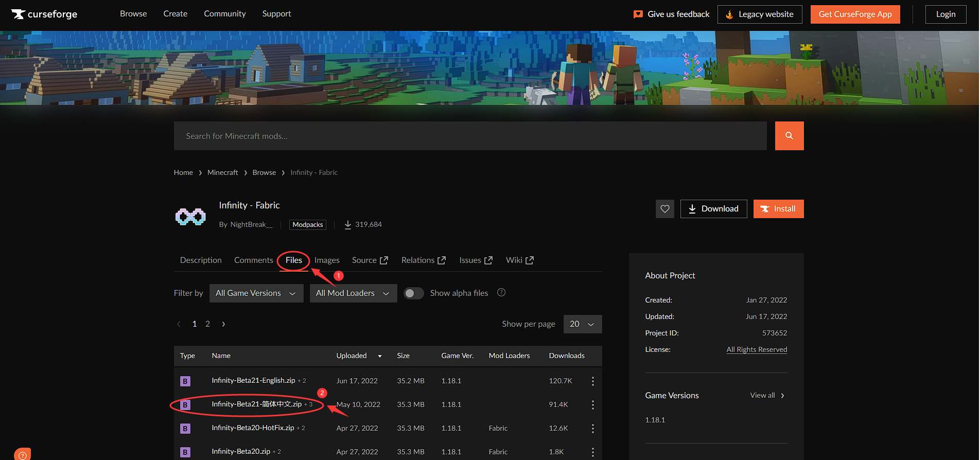Open options menu for Infinity-Beta21-English.zip

[592, 381]
